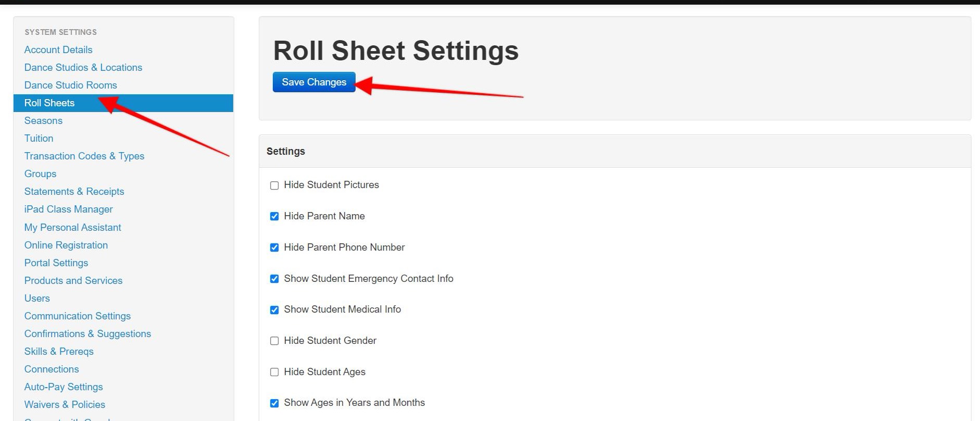The height and width of the screenshot is (421, 980).
Task: Open Account Details settings page
Action: coord(58,50)
